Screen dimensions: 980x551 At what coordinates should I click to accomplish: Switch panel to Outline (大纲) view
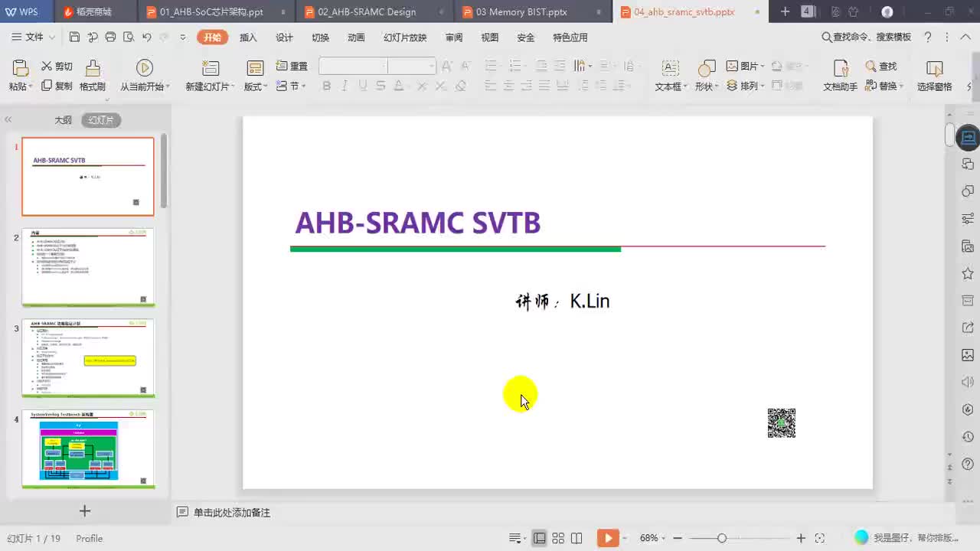63,120
